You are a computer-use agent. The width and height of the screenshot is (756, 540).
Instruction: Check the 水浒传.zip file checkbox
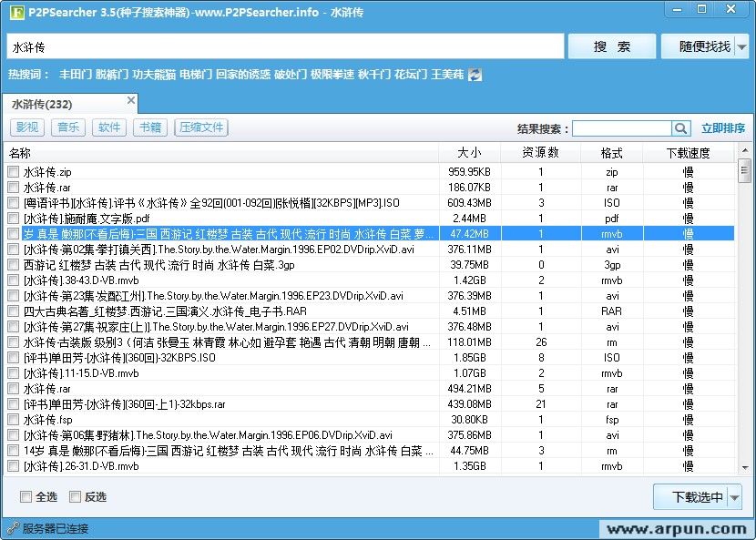click(x=13, y=170)
